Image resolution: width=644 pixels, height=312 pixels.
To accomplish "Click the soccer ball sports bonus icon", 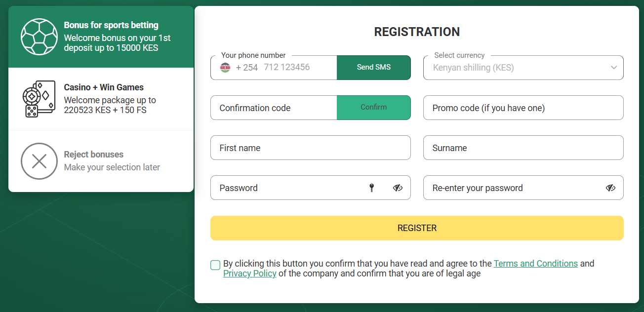I will pos(39,37).
